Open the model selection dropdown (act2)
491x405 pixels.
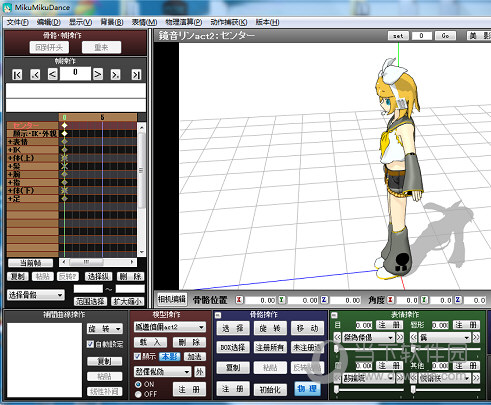click(170, 327)
